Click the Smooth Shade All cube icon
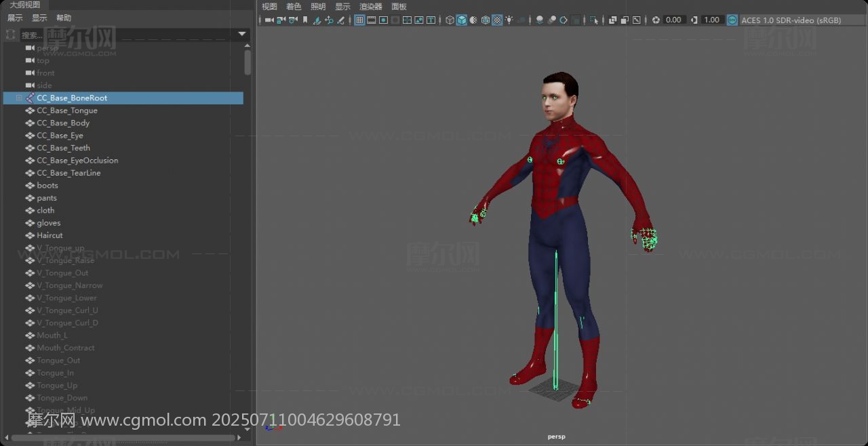This screenshot has width=868, height=446. click(462, 20)
